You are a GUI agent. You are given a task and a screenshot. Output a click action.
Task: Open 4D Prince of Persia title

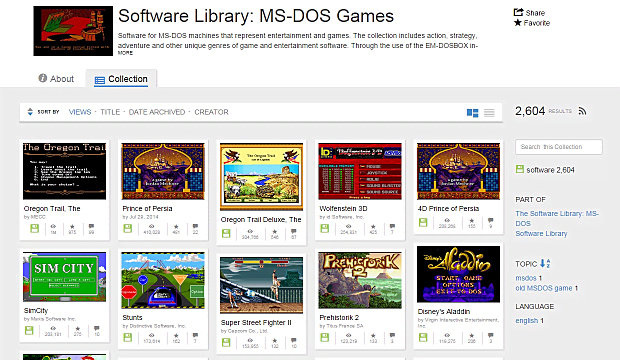click(x=448, y=208)
